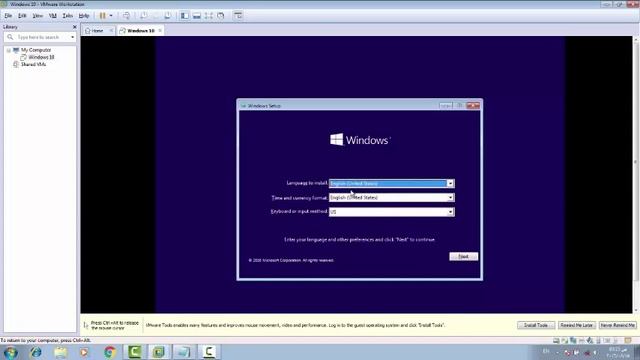The height and width of the screenshot is (360, 640).
Task: Close the Library panel with its X
Action: click(74, 27)
